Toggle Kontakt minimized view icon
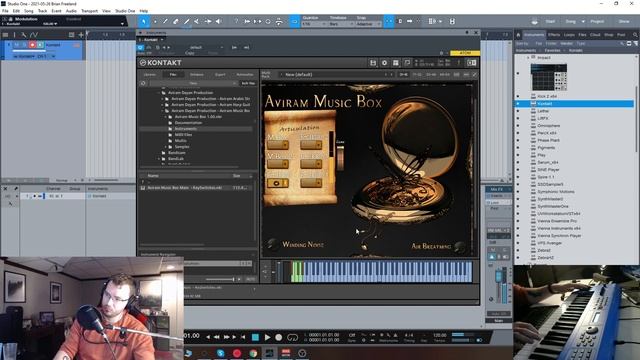This screenshot has width=640, height=360. pyautogui.click(x=471, y=63)
